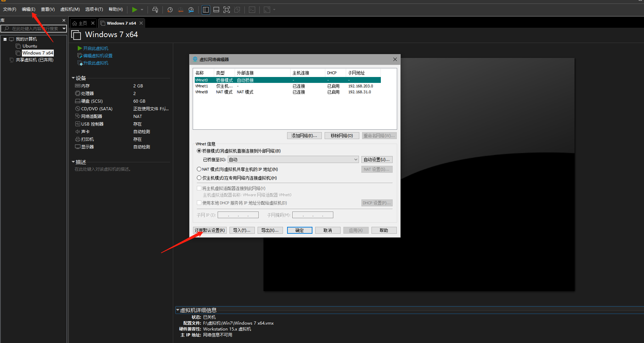This screenshot has width=644, height=343.
Task: Close the Windows 7 x64 tab
Action: 141,23
